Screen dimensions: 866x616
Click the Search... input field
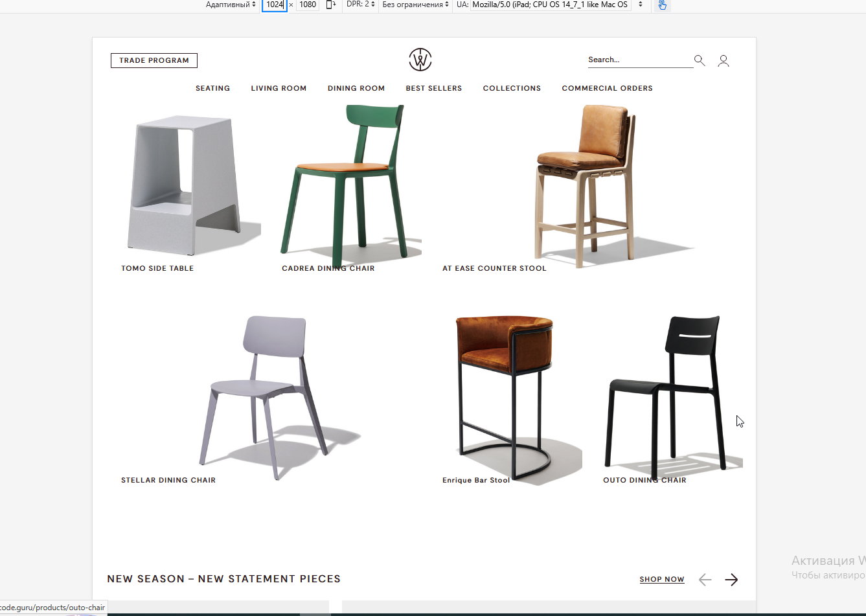(x=640, y=60)
